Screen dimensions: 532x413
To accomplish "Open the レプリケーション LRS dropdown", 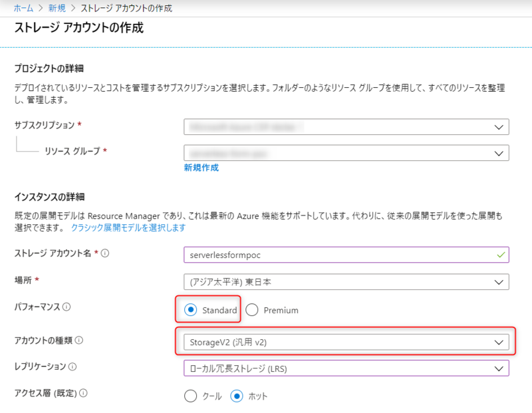I will (346, 368).
